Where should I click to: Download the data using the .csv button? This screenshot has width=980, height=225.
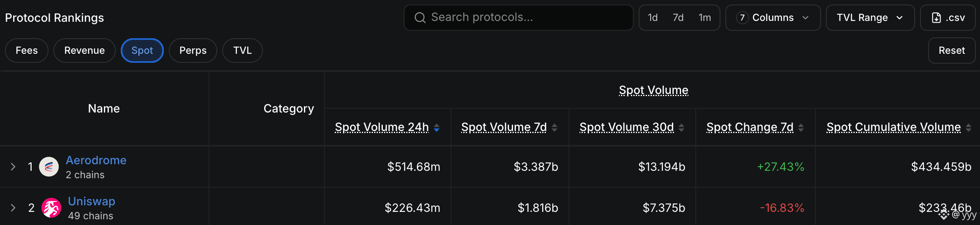click(x=948, y=18)
